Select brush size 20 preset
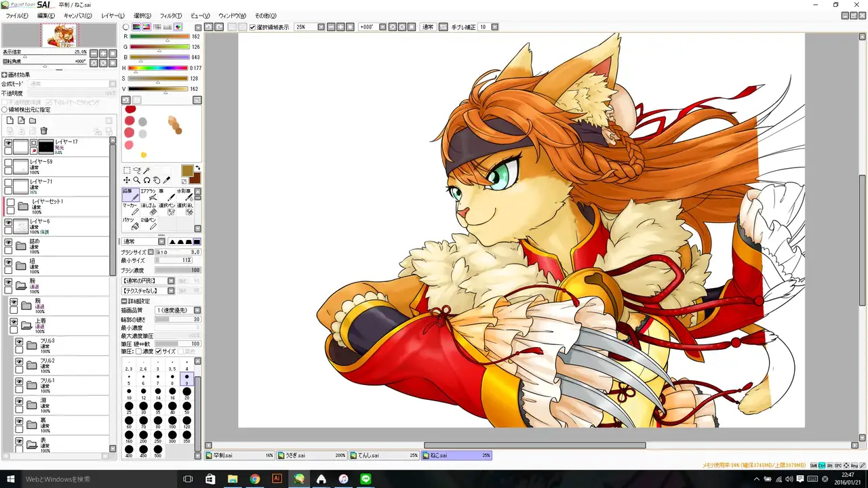The width and height of the screenshot is (868, 488). point(186,392)
